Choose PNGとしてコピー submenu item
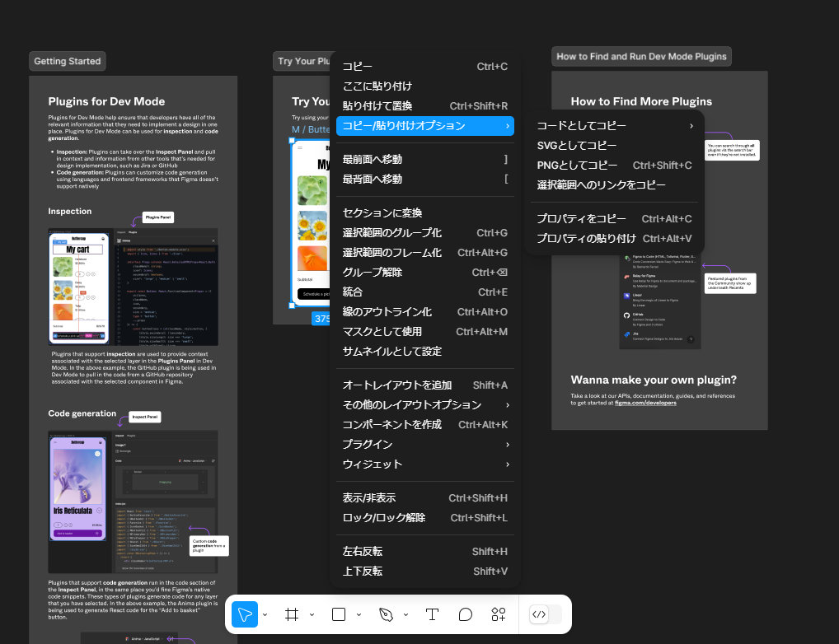The image size is (839, 644). pos(614,166)
